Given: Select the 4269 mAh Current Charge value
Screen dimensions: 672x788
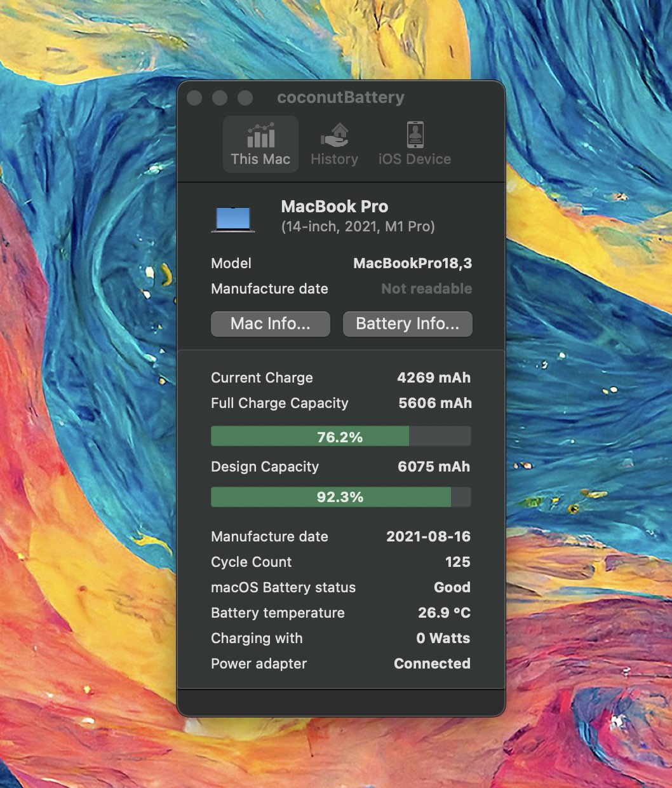Looking at the screenshot, I should [x=434, y=377].
